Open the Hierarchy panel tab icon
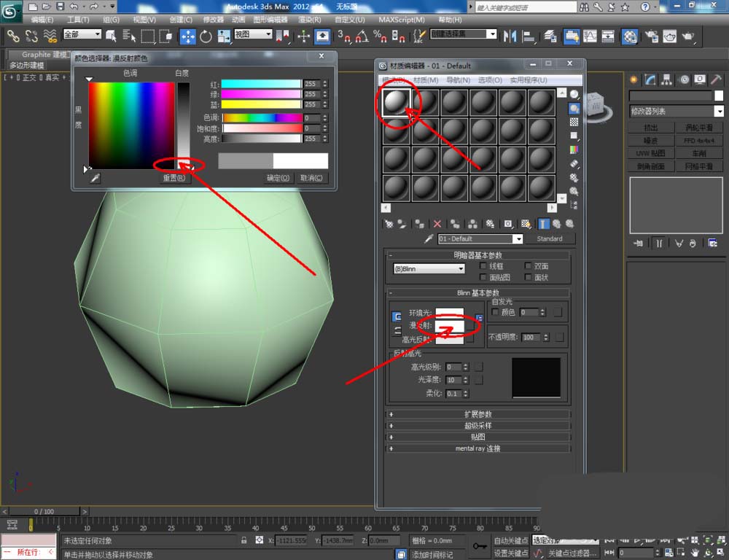The height and width of the screenshot is (560, 729). click(x=667, y=80)
